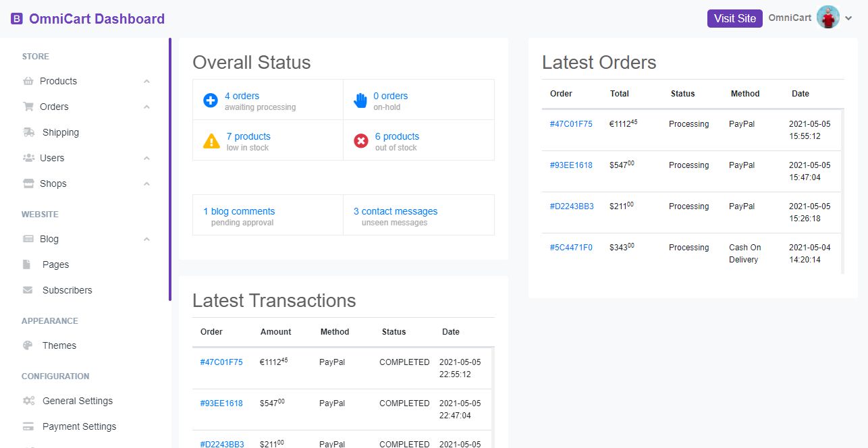This screenshot has height=448, width=868.
Task: Expand the Blog submenu chevron
Action: pos(146,240)
